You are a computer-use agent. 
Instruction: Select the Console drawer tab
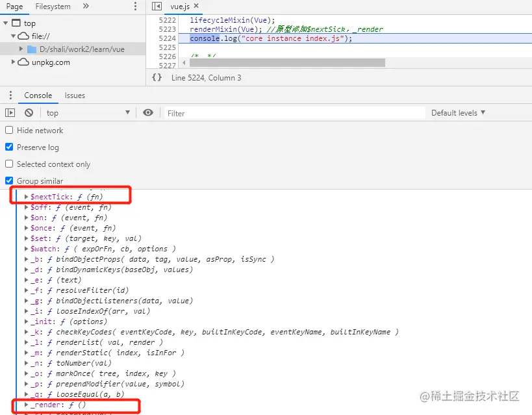pyautogui.click(x=38, y=95)
